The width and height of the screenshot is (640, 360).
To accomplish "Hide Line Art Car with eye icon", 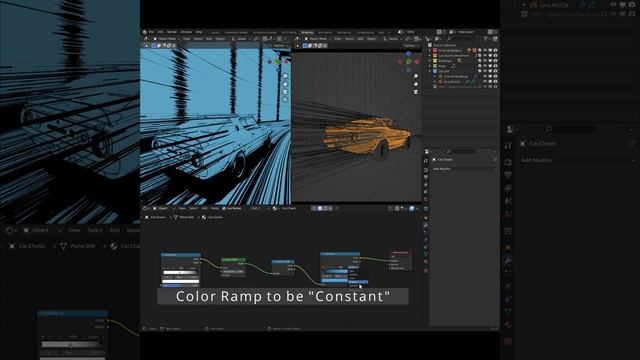I will tap(485, 81).
